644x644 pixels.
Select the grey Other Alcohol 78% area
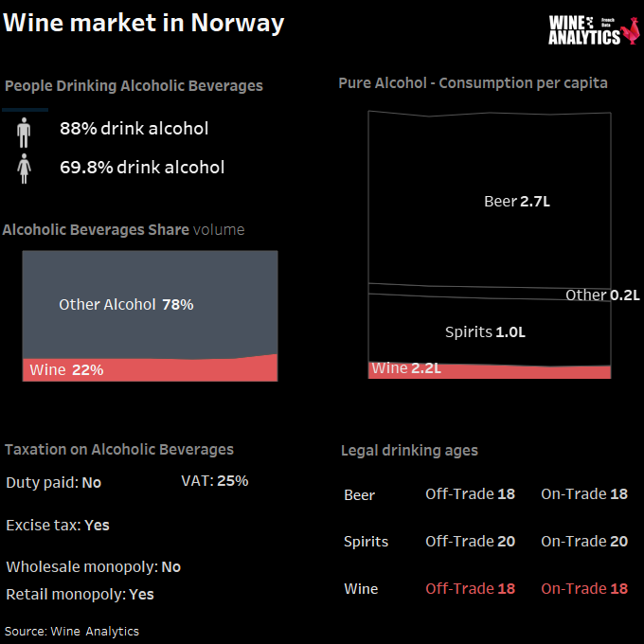point(150,304)
